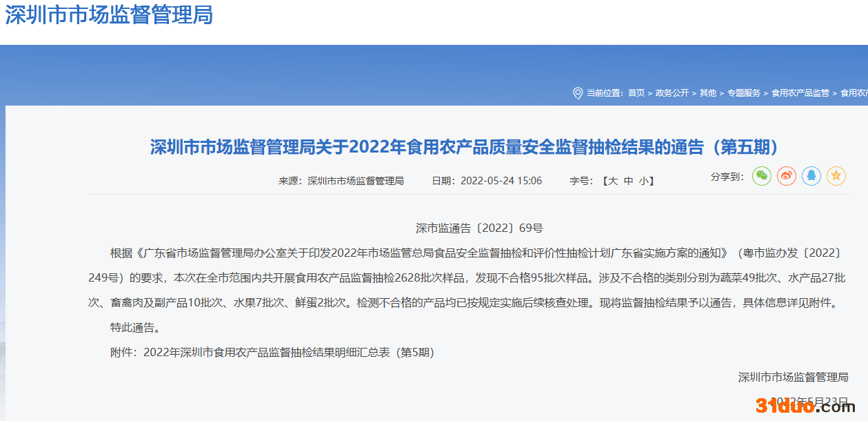Viewport: 868px width, 421px height.
Task: Set font size to 中 (medium)
Action: pyautogui.click(x=628, y=181)
